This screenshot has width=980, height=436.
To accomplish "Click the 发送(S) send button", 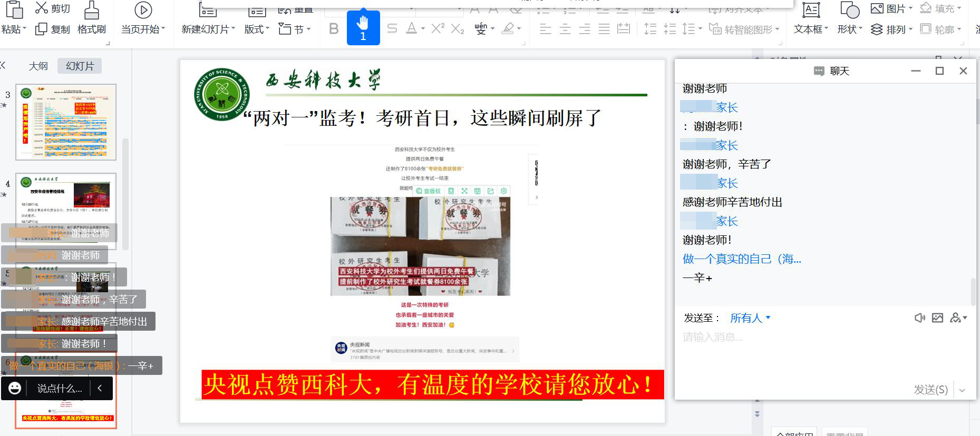I will coord(930,390).
